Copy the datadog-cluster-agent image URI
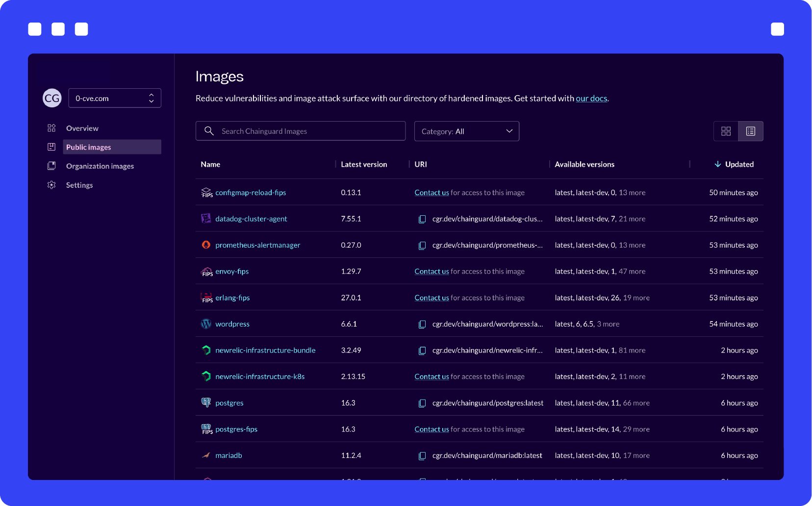Image resolution: width=812 pixels, height=506 pixels. tap(422, 219)
